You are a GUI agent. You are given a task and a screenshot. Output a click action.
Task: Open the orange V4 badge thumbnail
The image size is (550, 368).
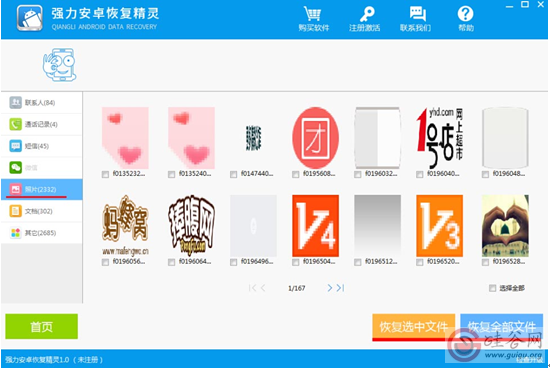[316, 226]
